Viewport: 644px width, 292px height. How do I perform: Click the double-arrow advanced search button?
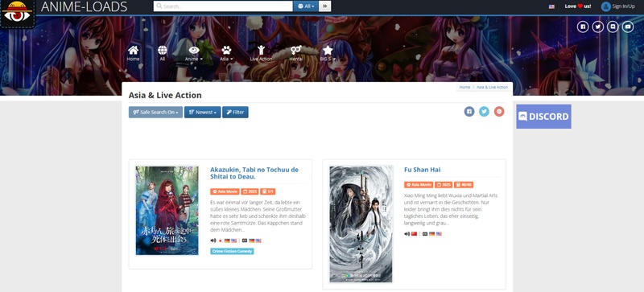[325, 6]
